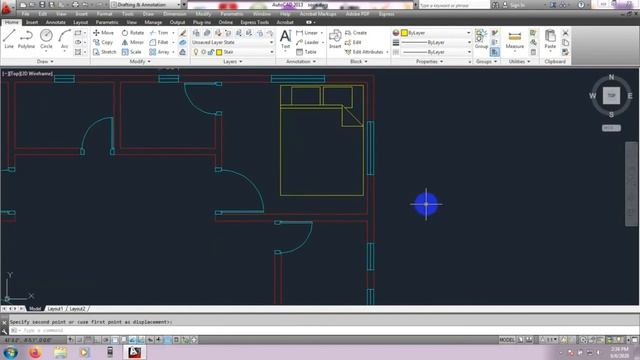640x360 pixels.
Task: Click the keyword search field in title bar
Action: coord(454,5)
